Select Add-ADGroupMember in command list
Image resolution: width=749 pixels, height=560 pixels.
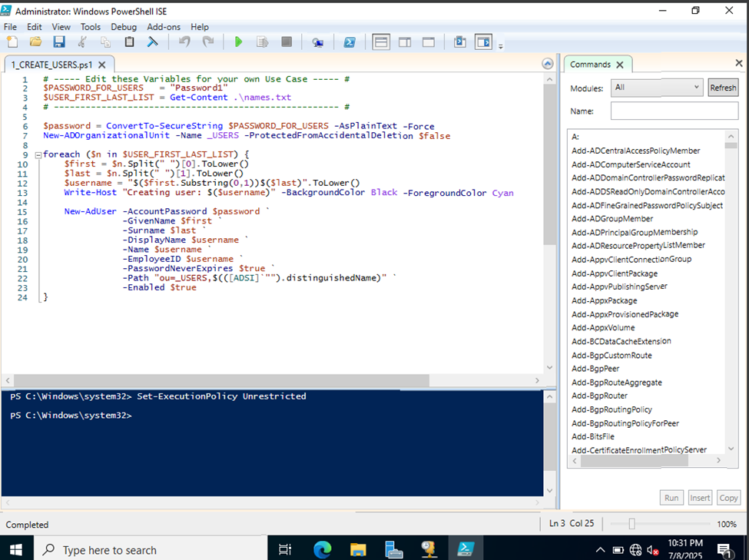(612, 219)
